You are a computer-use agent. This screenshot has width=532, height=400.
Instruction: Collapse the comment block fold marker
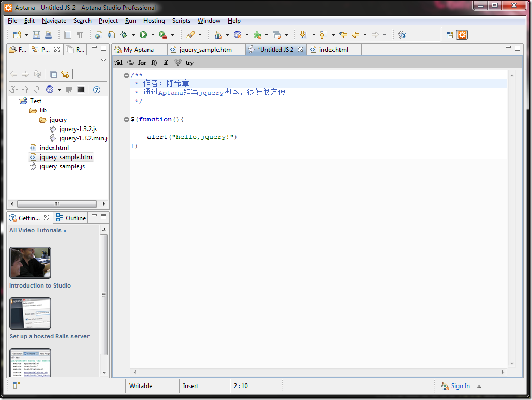pyautogui.click(x=126, y=75)
